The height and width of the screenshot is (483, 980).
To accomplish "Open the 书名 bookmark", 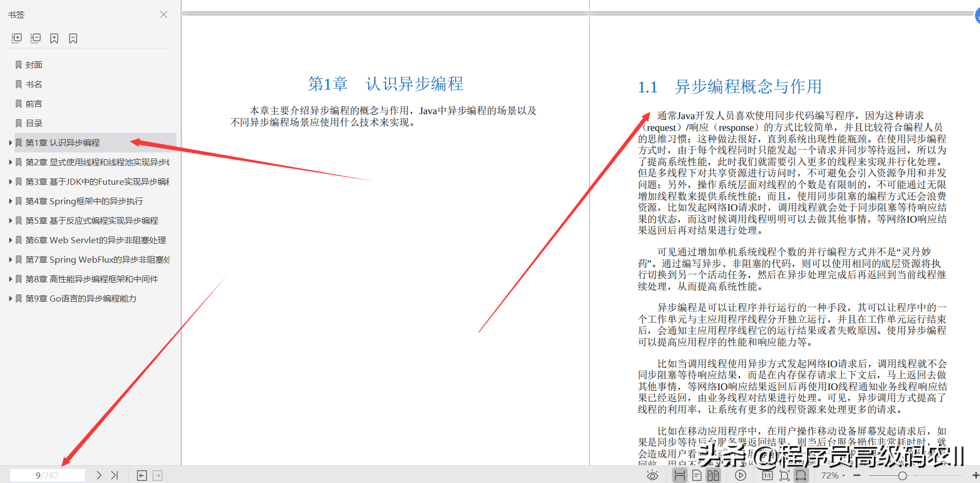I will tap(34, 85).
